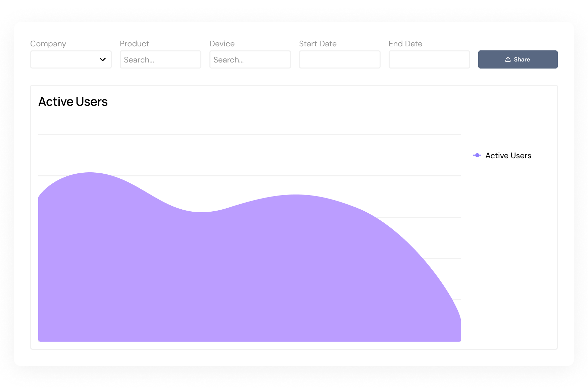Click the Device field label
This screenshot has width=588, height=389.
[222, 44]
